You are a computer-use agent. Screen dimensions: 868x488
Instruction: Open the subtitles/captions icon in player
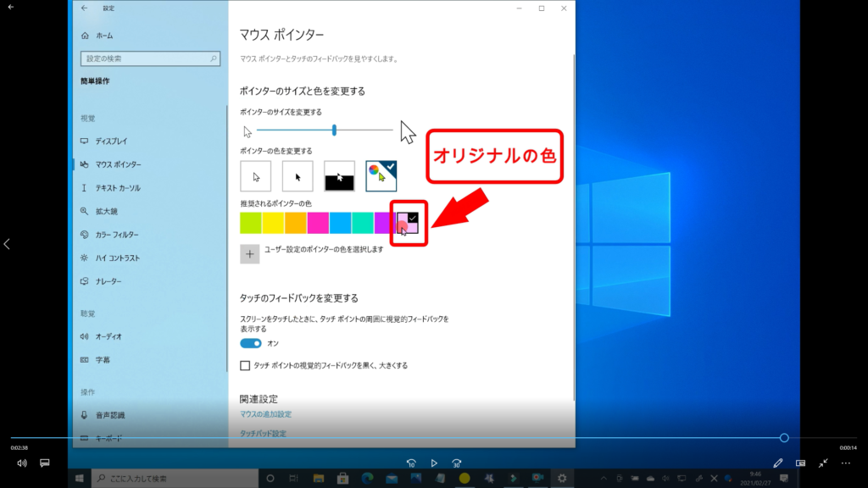tap(45, 463)
